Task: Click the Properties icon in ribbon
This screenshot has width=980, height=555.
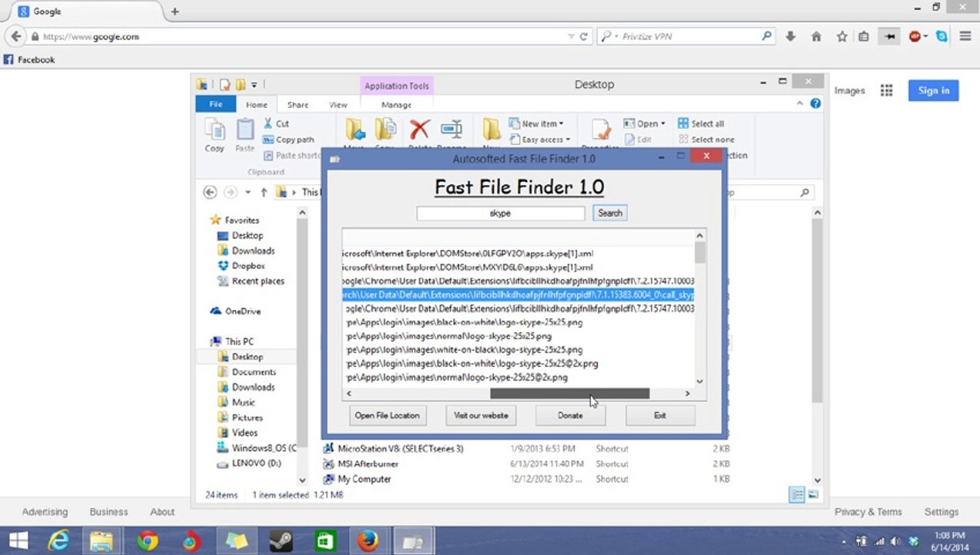Action: 600,131
